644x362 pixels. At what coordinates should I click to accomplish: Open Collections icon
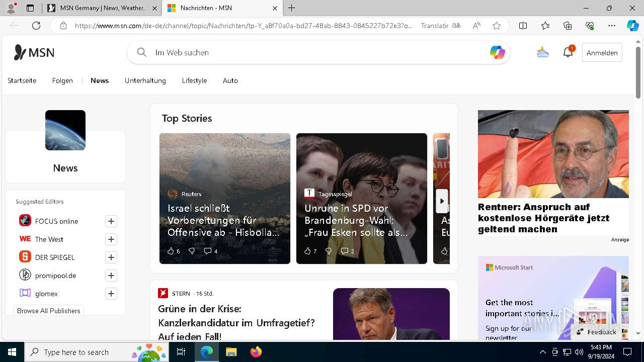point(568,26)
